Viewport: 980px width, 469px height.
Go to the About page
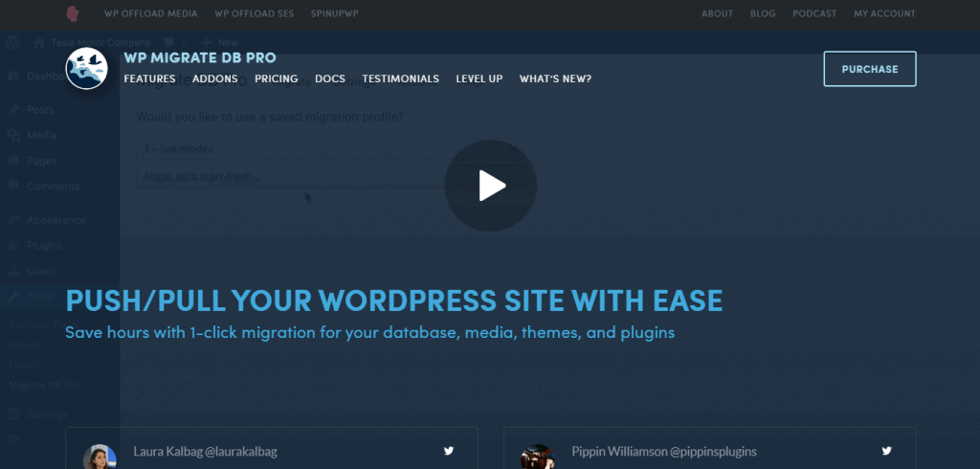tap(717, 13)
